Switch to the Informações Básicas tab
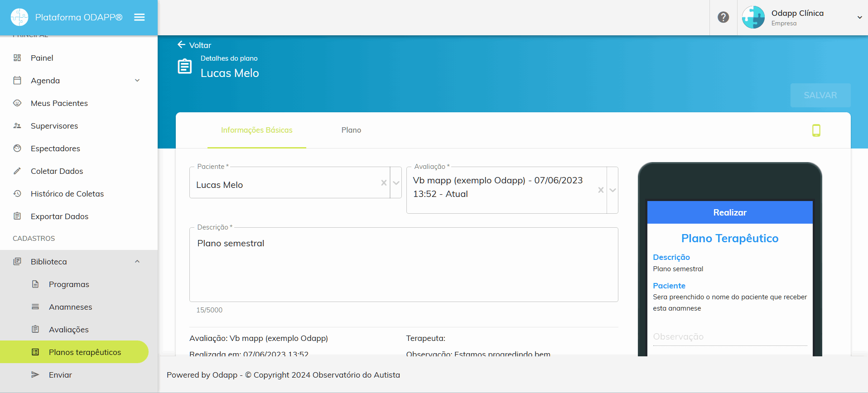 [257, 130]
